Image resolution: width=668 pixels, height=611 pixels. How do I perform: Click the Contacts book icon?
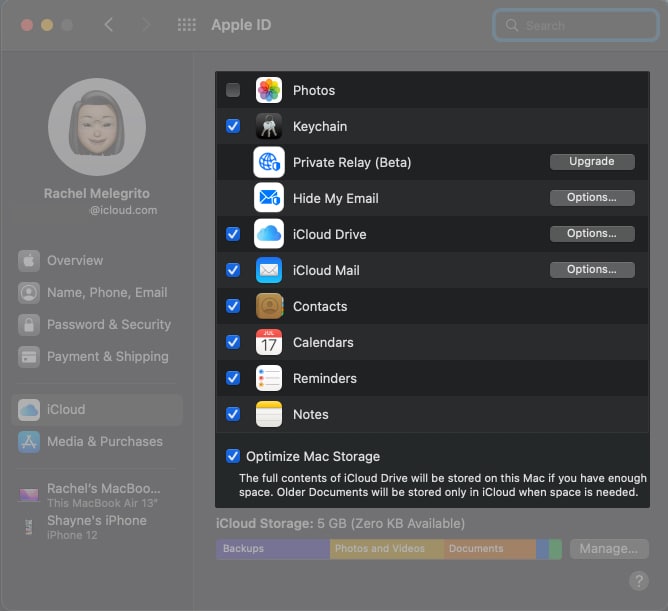click(269, 306)
